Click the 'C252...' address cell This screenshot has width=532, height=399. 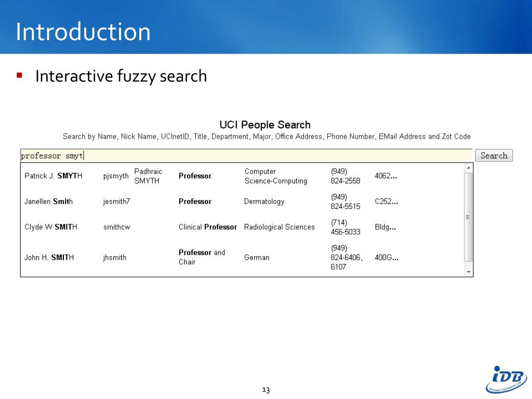click(387, 202)
